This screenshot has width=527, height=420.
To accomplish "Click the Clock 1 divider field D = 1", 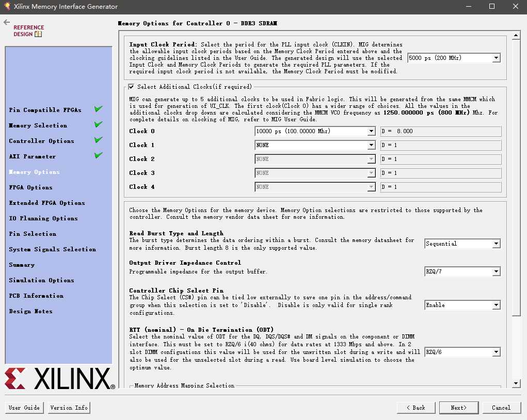I will coord(441,145).
